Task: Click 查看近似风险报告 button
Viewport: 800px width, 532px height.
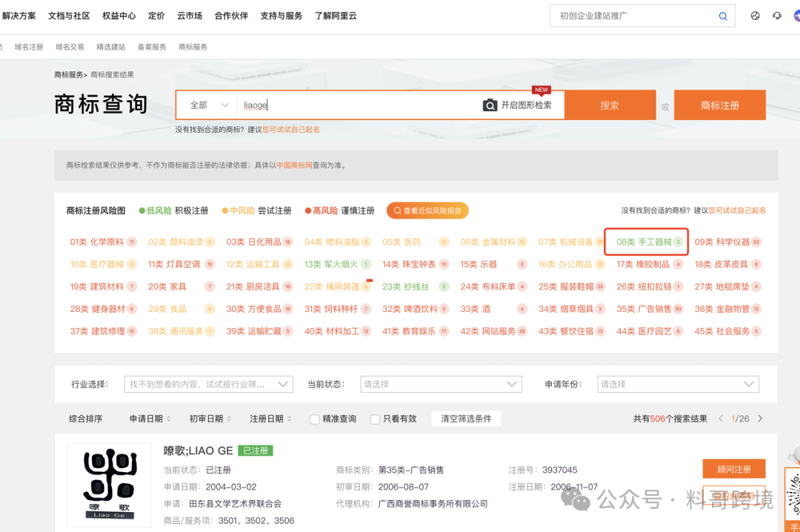Action: pyautogui.click(x=427, y=210)
